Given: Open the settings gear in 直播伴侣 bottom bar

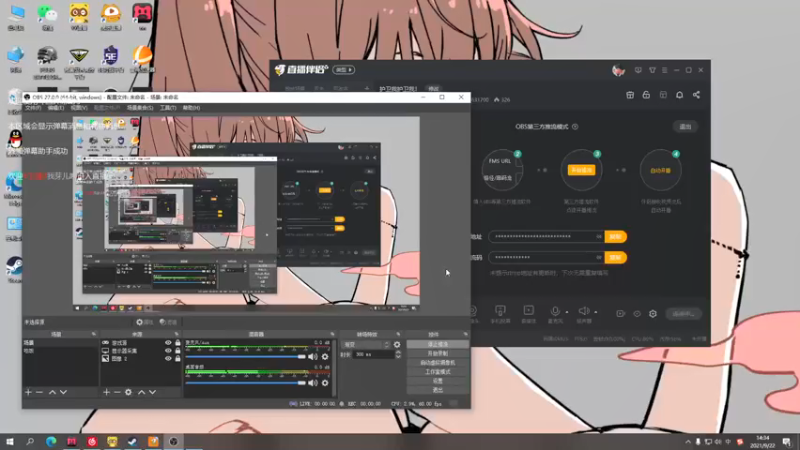Looking at the screenshot, I should pyautogui.click(x=653, y=314).
